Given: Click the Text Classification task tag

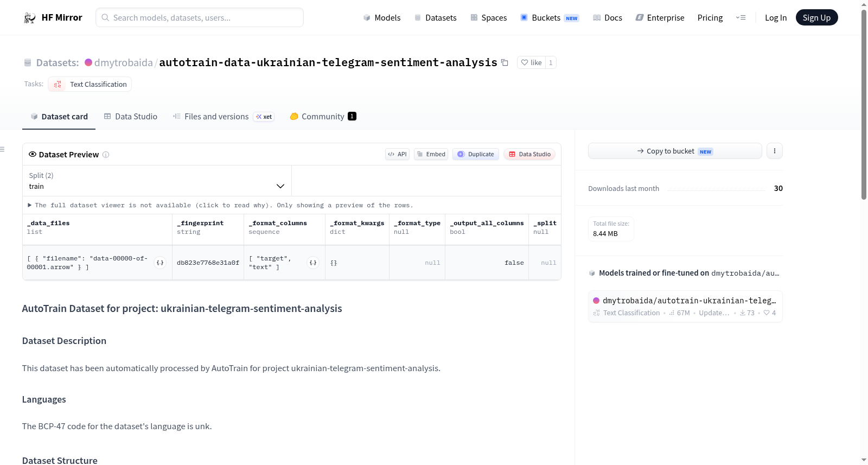Looking at the screenshot, I should [90, 84].
